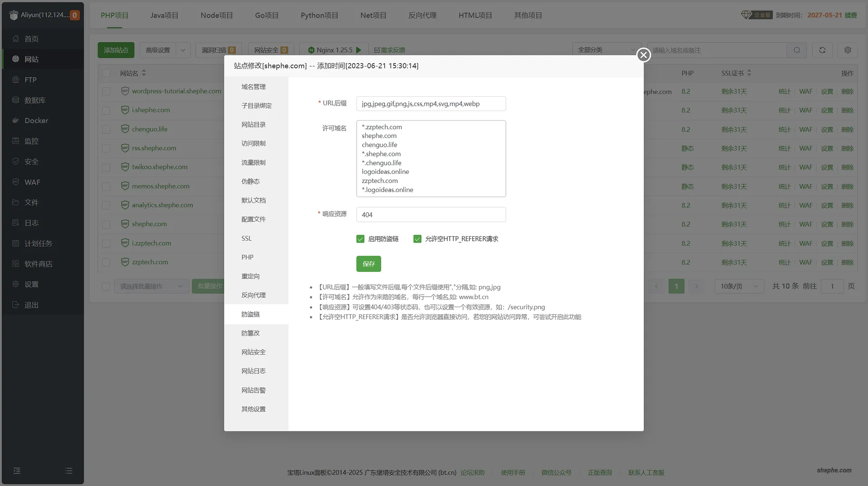Expand the 高级设置 dropdown arrow
The height and width of the screenshot is (486, 868).
click(x=183, y=50)
